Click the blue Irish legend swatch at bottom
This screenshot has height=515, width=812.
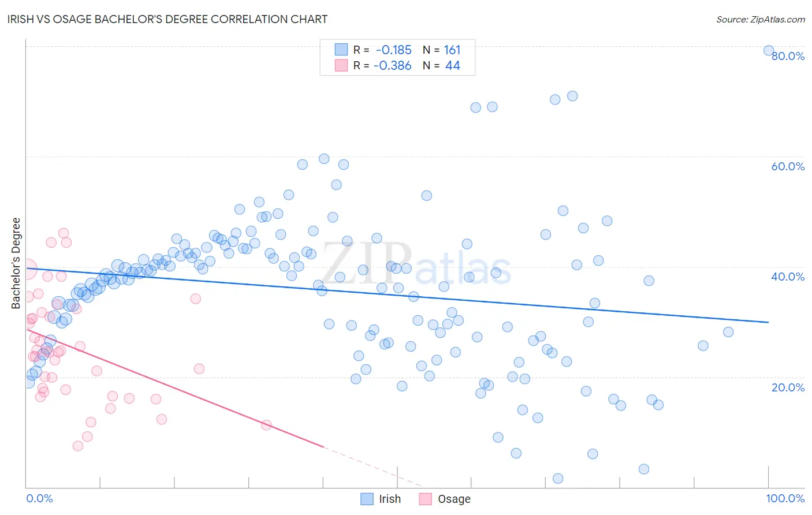click(367, 499)
